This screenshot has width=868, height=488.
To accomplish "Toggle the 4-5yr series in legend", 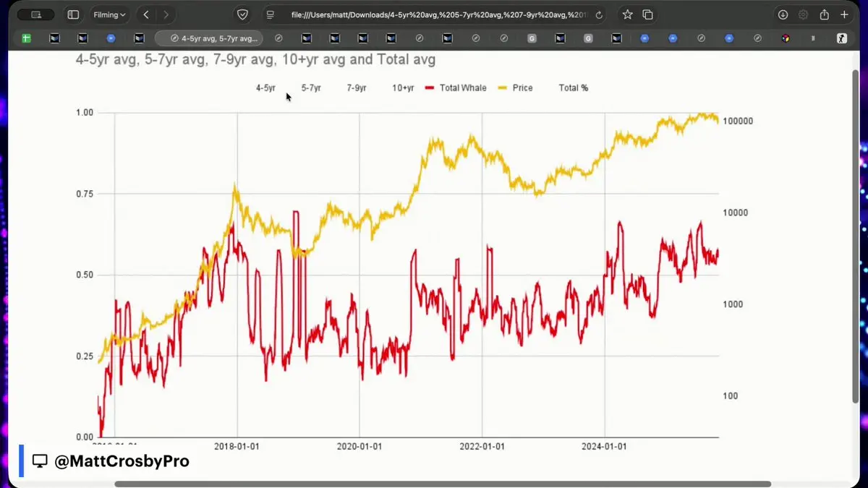I will click(265, 88).
